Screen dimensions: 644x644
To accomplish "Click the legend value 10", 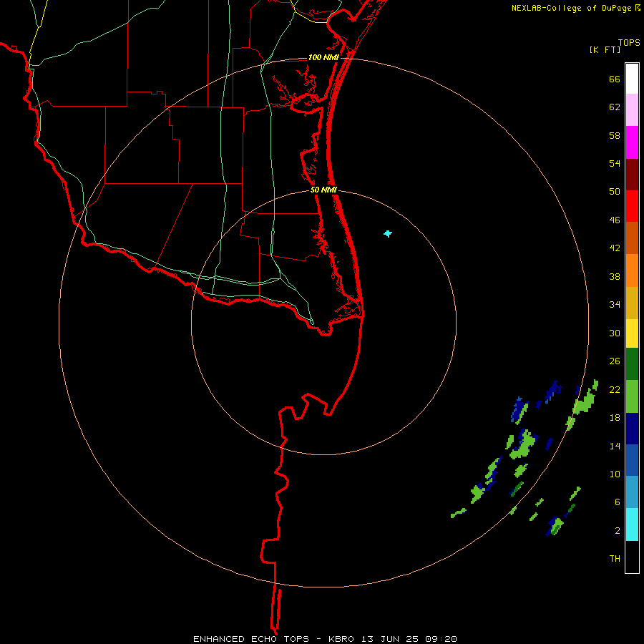I will [615, 474].
